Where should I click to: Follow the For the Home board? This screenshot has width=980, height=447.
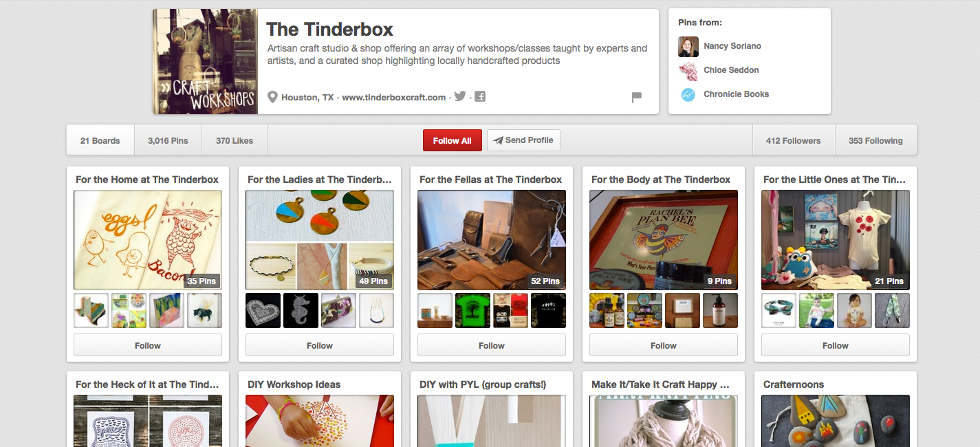pos(148,345)
